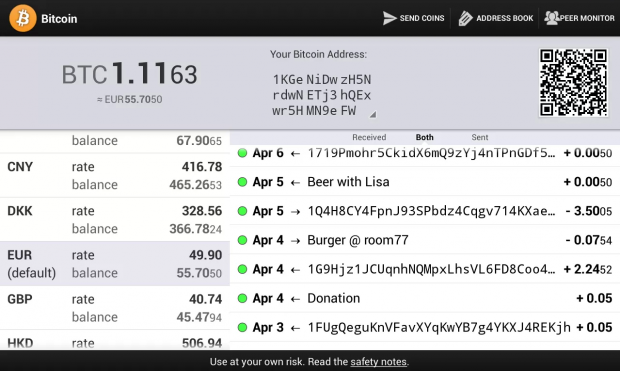This screenshot has width=620, height=371.
Task: Open the Apr 3 transaction 1FUgQeguKnV...
Action: [x=425, y=327]
